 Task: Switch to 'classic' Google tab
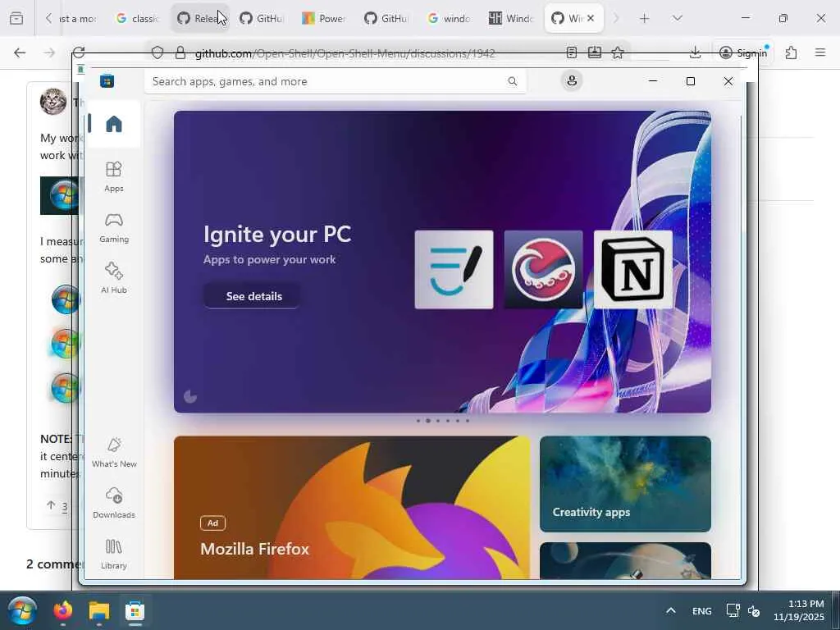pyautogui.click(x=138, y=19)
